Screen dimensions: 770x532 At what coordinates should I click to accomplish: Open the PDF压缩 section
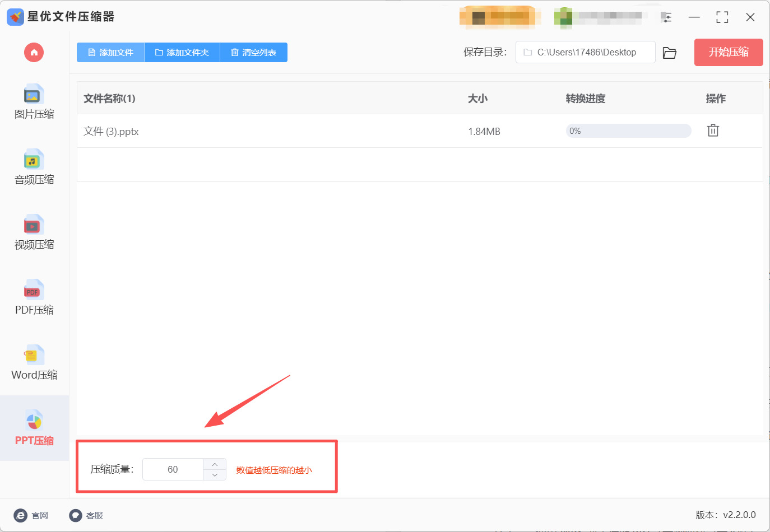tap(34, 297)
